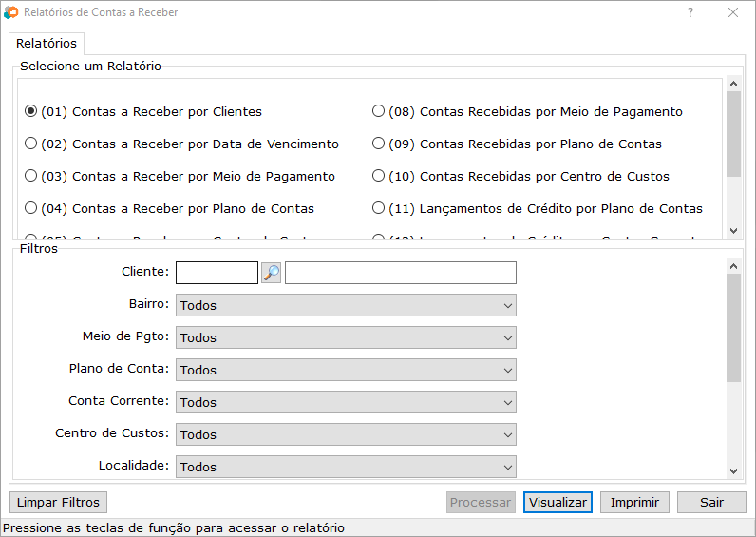The image size is (756, 537).
Task: Open the Bairro dropdown
Action: pyautogui.click(x=346, y=305)
